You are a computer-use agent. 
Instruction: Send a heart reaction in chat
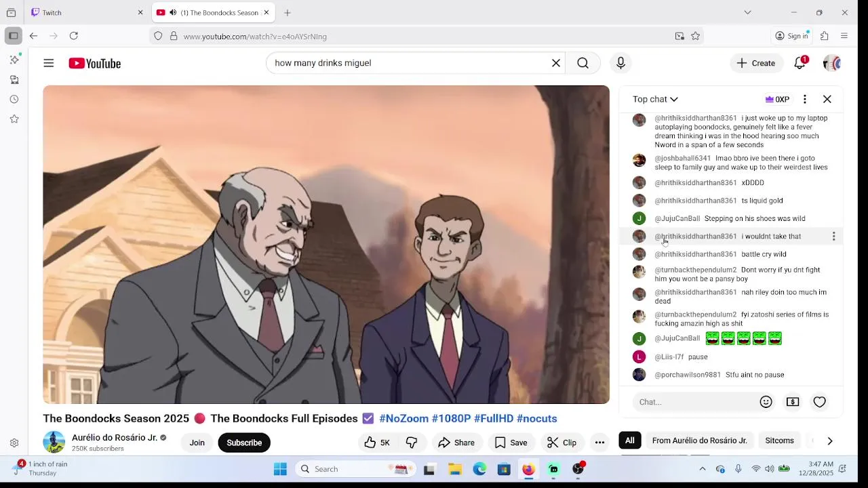(820, 402)
